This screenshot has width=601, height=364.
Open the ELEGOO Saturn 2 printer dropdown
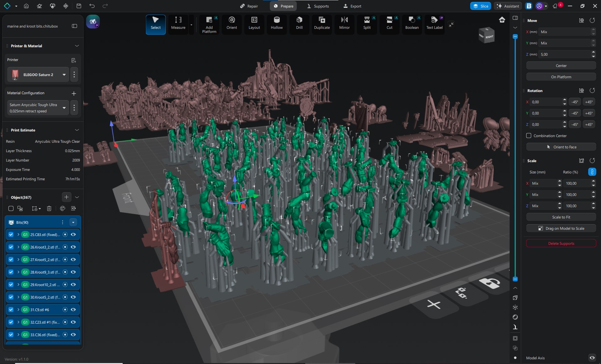pyautogui.click(x=64, y=75)
